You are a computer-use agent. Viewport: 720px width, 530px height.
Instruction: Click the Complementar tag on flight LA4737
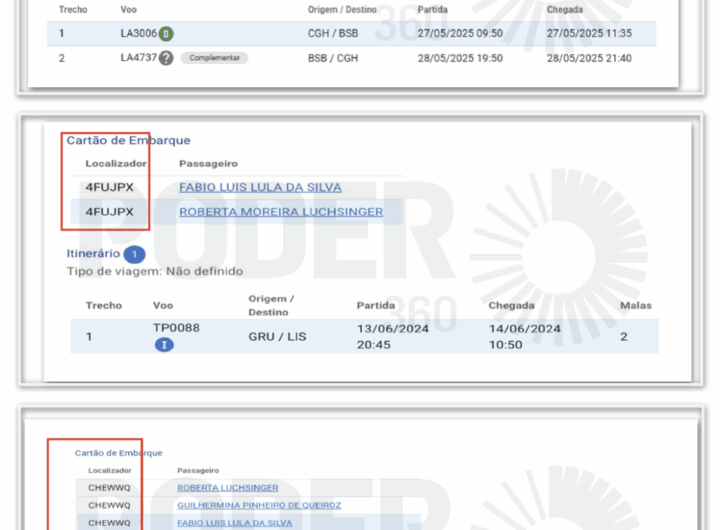coord(214,58)
